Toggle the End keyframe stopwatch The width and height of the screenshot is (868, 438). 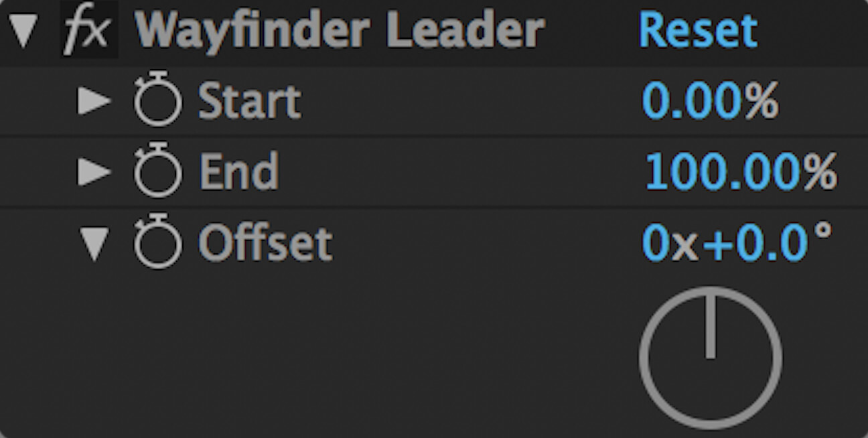(158, 171)
